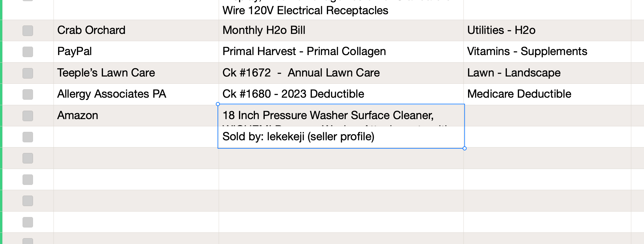Click the Medicare Deductible cell
The image size is (644, 244).
pos(547,94)
